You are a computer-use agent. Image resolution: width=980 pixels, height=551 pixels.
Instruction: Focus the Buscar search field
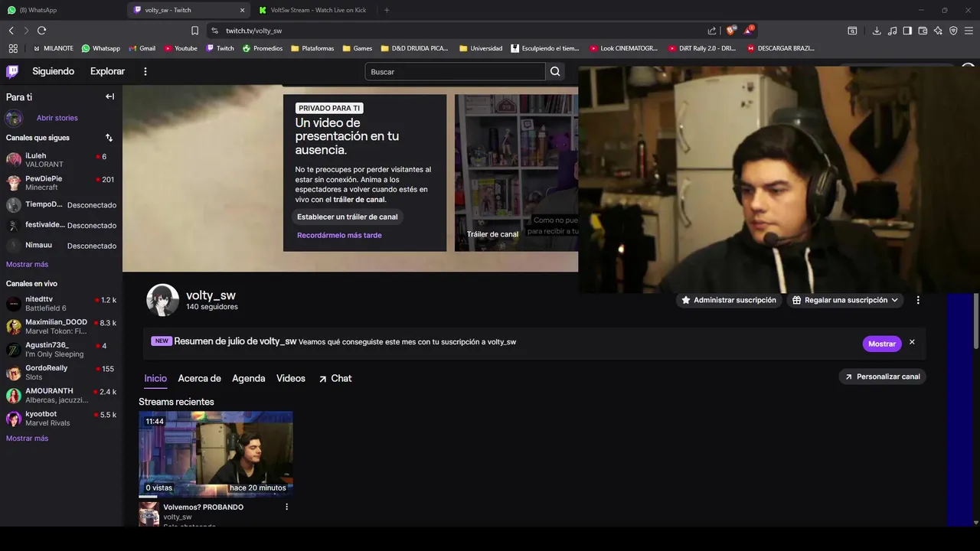(456, 71)
